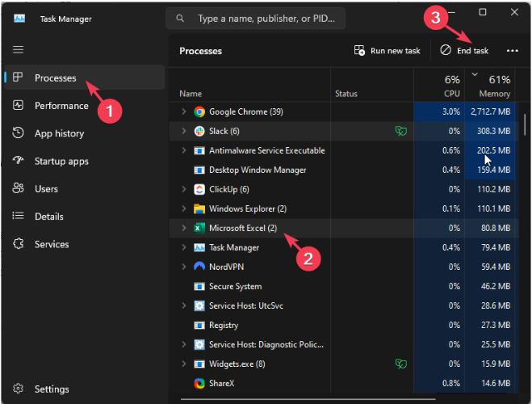Expand Service Host: UtcSvc group
Viewport: 532px width, 404px height.
pos(183,306)
